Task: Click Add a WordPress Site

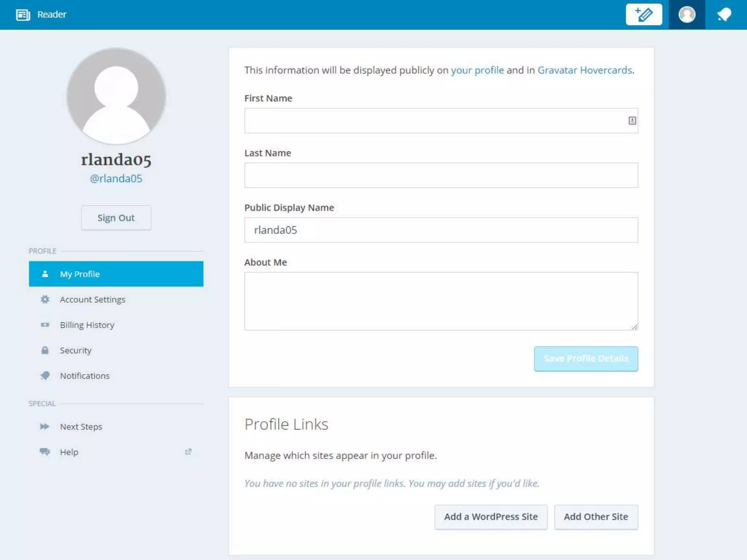Action: coord(491,517)
